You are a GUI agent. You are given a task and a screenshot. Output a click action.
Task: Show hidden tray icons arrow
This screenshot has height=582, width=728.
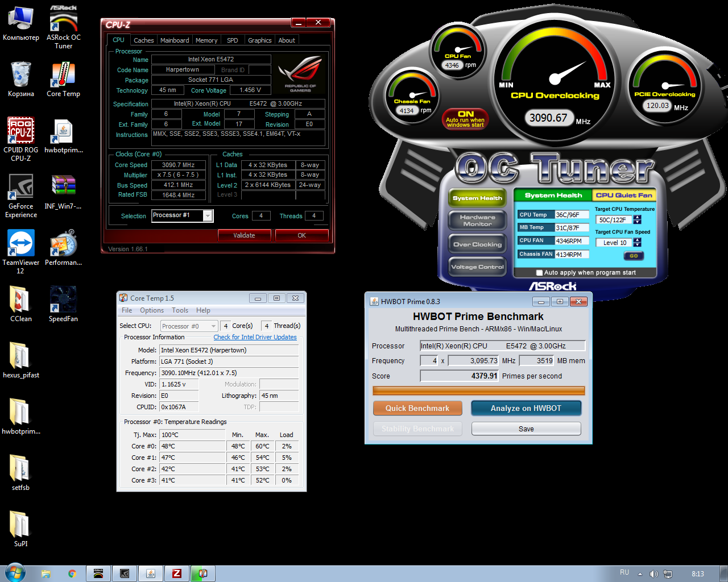point(640,574)
